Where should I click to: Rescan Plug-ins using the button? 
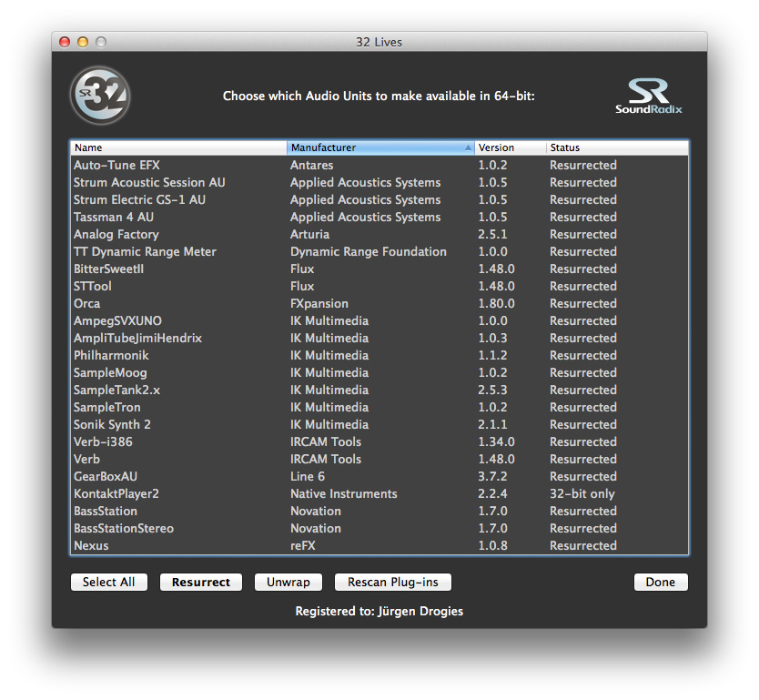point(393,583)
